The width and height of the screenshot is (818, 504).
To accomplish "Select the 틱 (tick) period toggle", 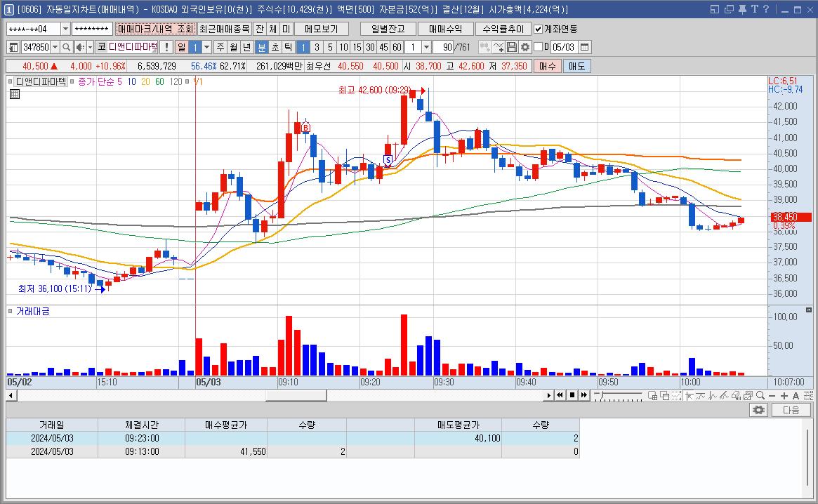I will tap(288, 48).
